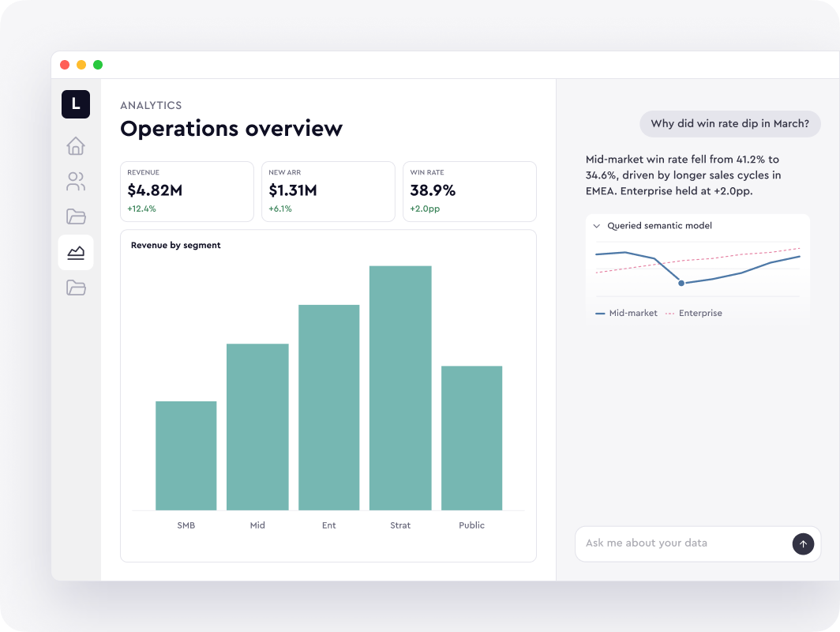Select the Analytics chart sidebar icon
840x632 pixels.
pyautogui.click(x=76, y=253)
